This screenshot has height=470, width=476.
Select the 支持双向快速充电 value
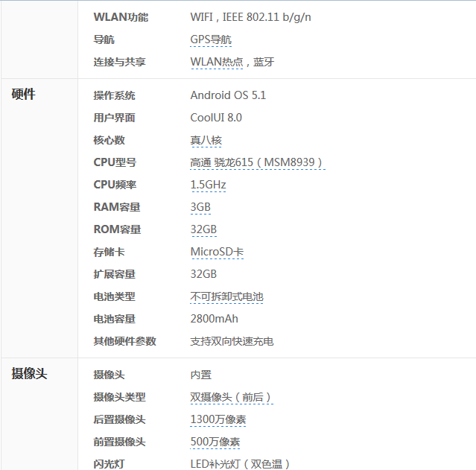tap(232, 341)
